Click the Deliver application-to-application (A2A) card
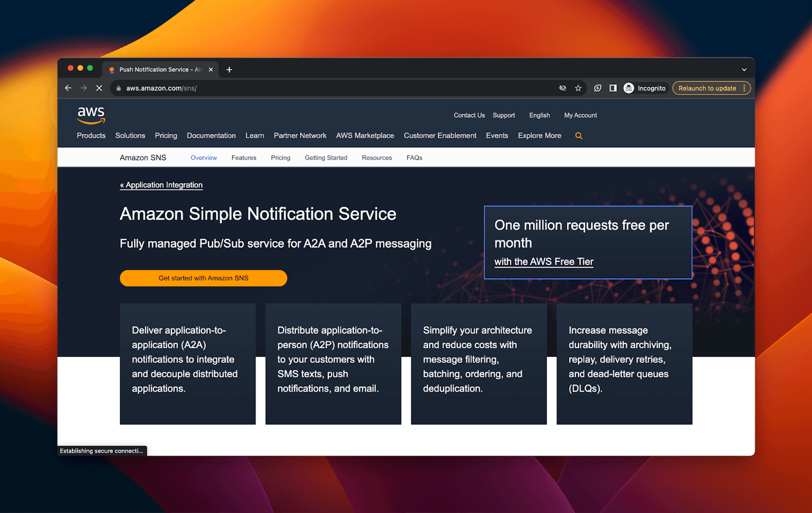Screen dimensions: 812x513 point(188,364)
